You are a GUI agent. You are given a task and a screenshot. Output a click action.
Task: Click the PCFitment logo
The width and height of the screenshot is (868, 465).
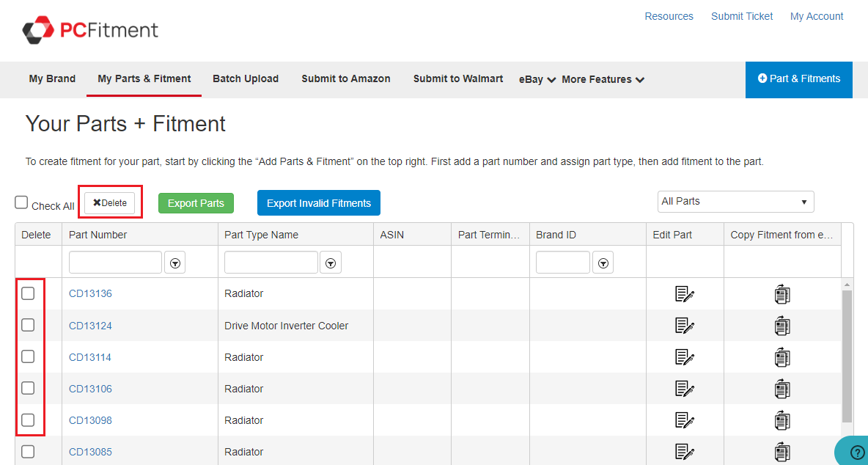(90, 30)
